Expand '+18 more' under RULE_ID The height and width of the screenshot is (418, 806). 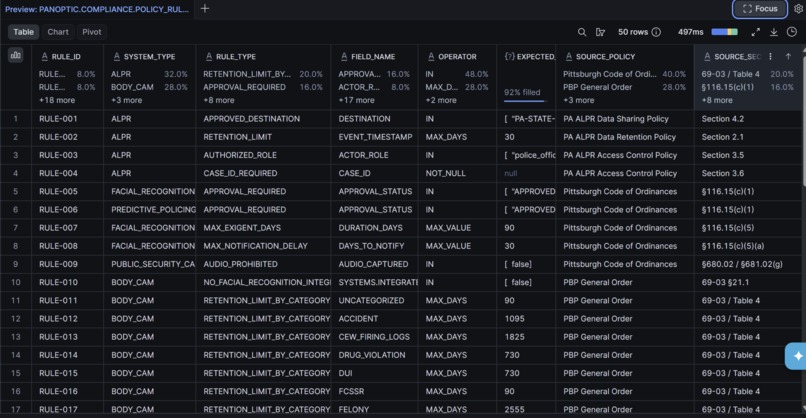point(57,100)
